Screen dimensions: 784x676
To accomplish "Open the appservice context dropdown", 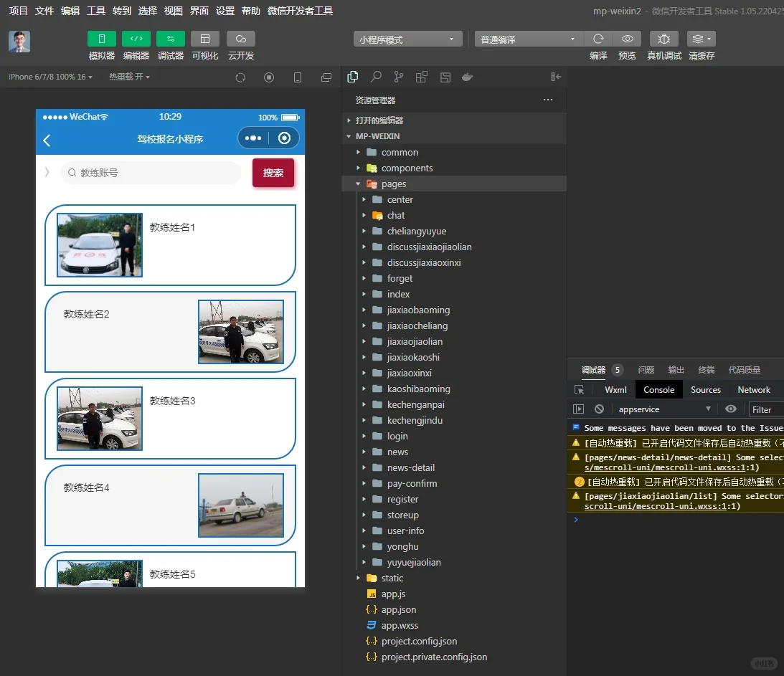I will pyautogui.click(x=664, y=409).
